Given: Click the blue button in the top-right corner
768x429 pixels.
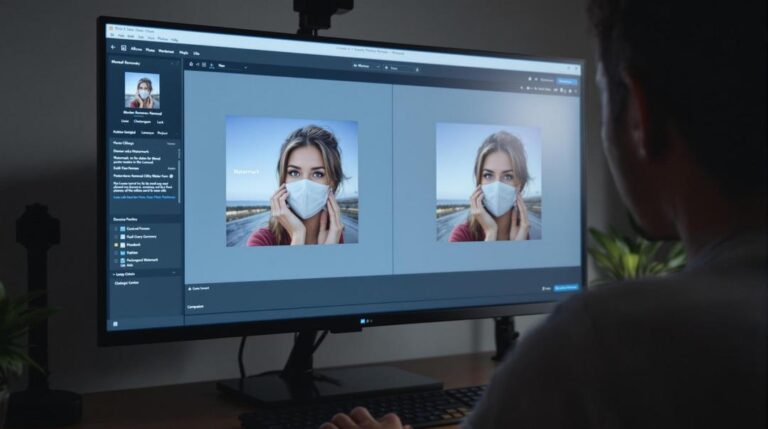Looking at the screenshot, I should coord(567,80).
